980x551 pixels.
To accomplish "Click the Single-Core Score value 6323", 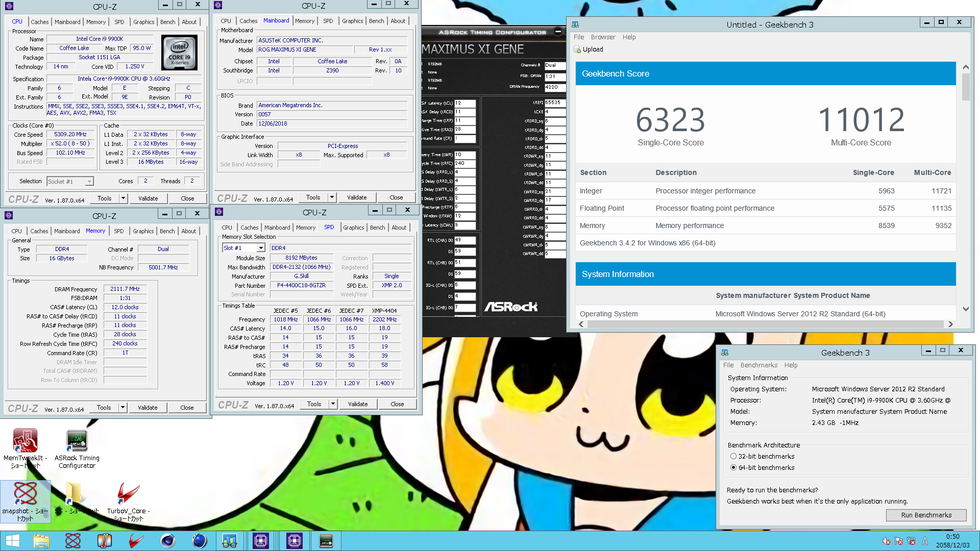I will [670, 120].
